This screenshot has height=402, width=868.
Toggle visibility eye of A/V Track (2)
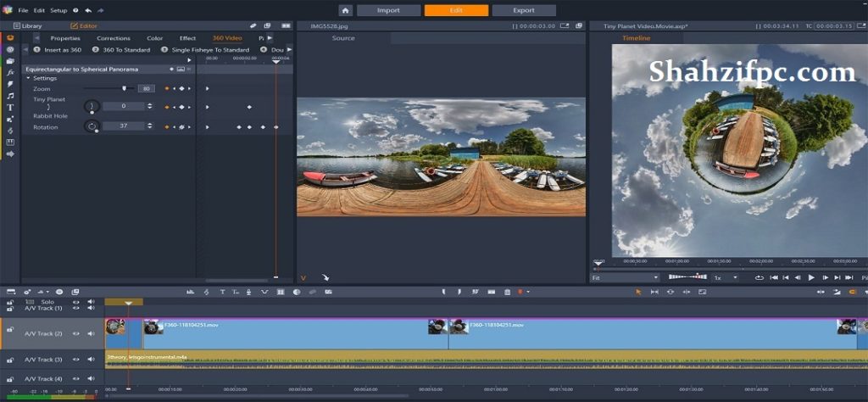[x=76, y=334]
